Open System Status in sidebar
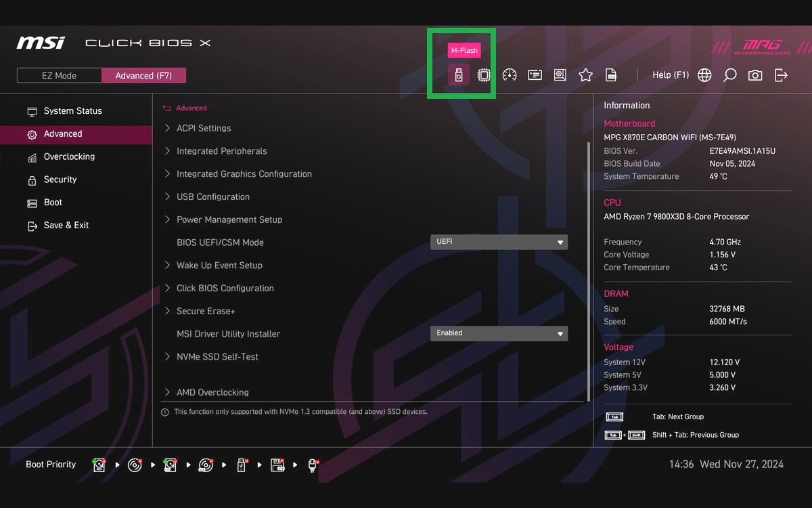Viewport: 812px width, 508px height. [x=76, y=111]
